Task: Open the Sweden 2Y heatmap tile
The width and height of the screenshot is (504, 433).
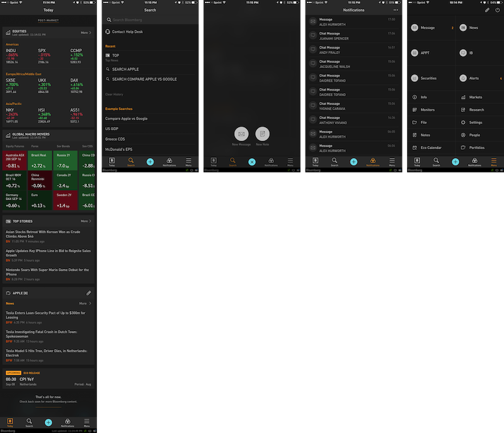Action: pos(66,200)
